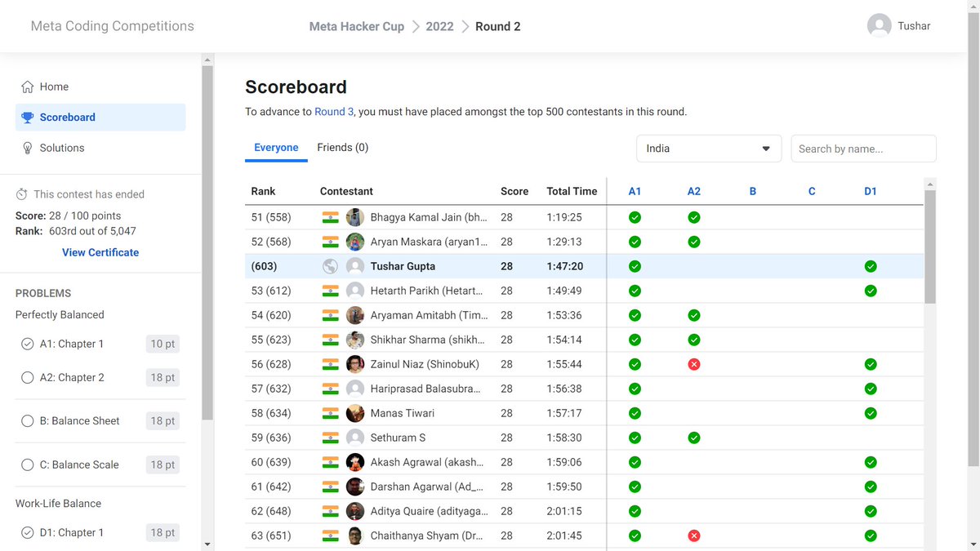
Task: Click Sethuram S contestant name
Action: pyautogui.click(x=398, y=438)
